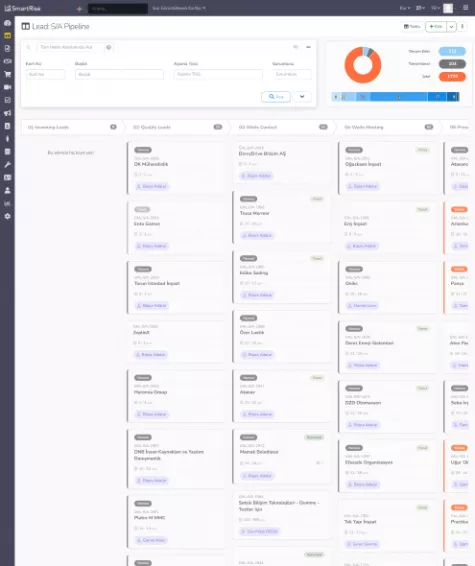Select the 01 Incoming Leads stage header
The height and width of the screenshot is (566, 475).
[x=71, y=127]
